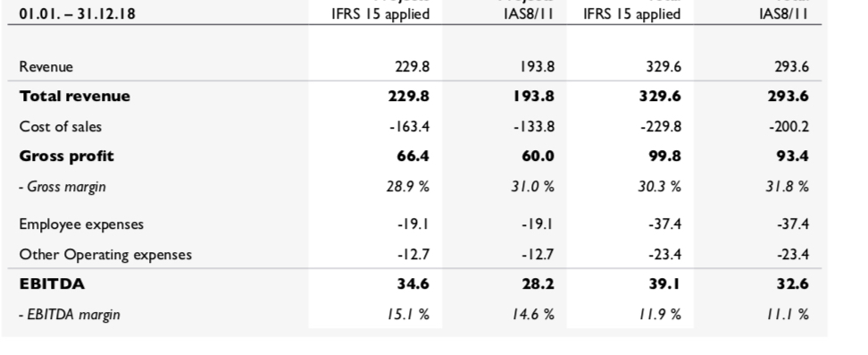Select the 99.8 gross profit figure
Image resolution: width=868 pixels, height=355 pixels.
tap(664, 156)
